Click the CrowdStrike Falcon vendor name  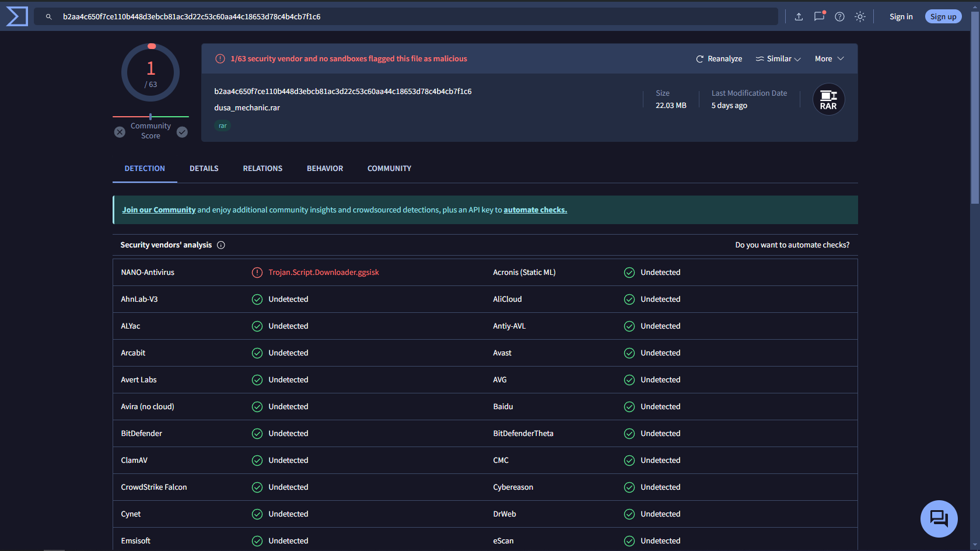154,487
